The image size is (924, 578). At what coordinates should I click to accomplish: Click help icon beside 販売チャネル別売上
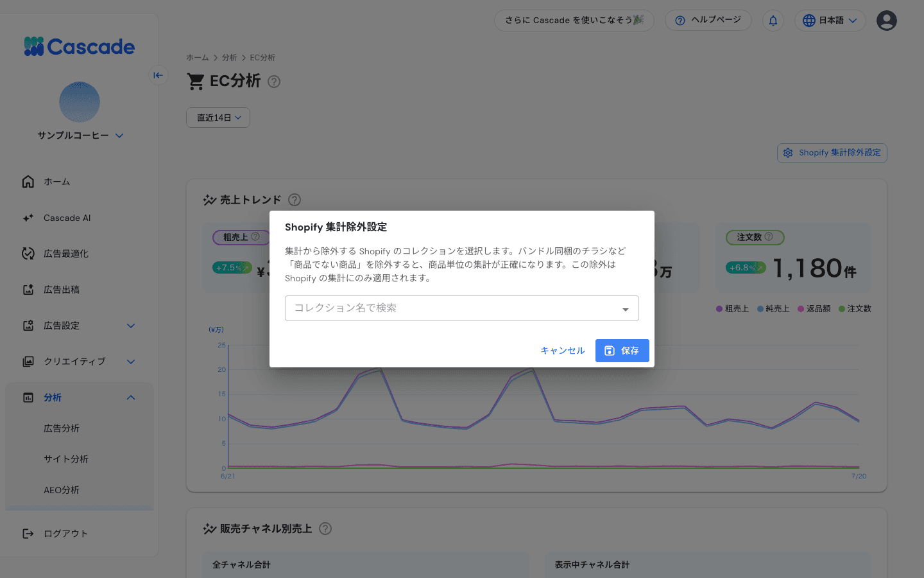click(325, 529)
